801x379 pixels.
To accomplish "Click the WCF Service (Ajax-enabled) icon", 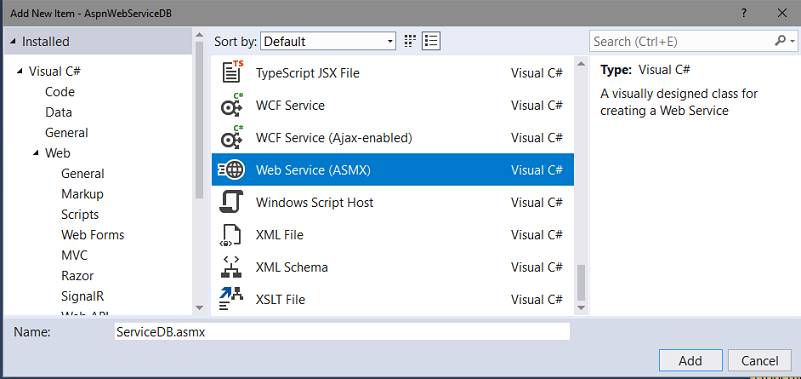I will [x=232, y=137].
